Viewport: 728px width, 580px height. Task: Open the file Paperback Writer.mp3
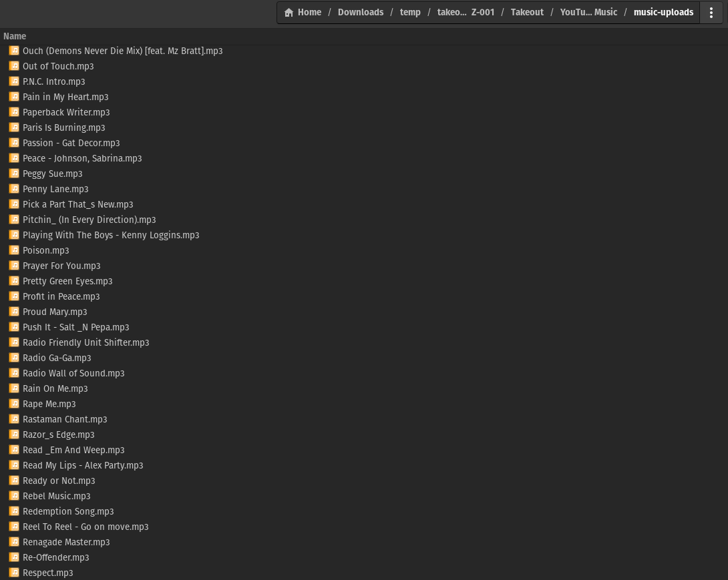[x=66, y=111]
